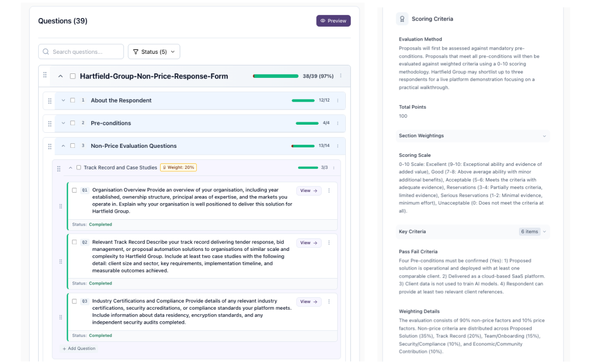Select the Pre-conditions checkbox

[x=73, y=123]
